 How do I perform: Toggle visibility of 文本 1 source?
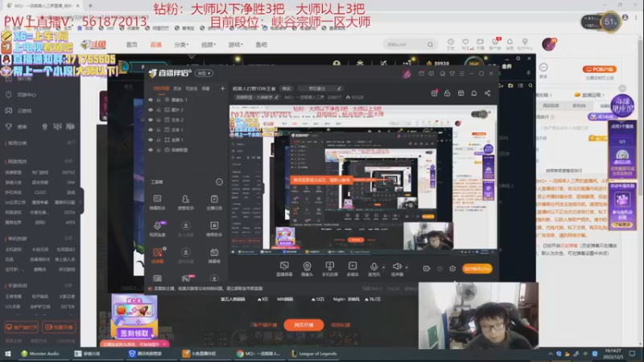[151, 130]
